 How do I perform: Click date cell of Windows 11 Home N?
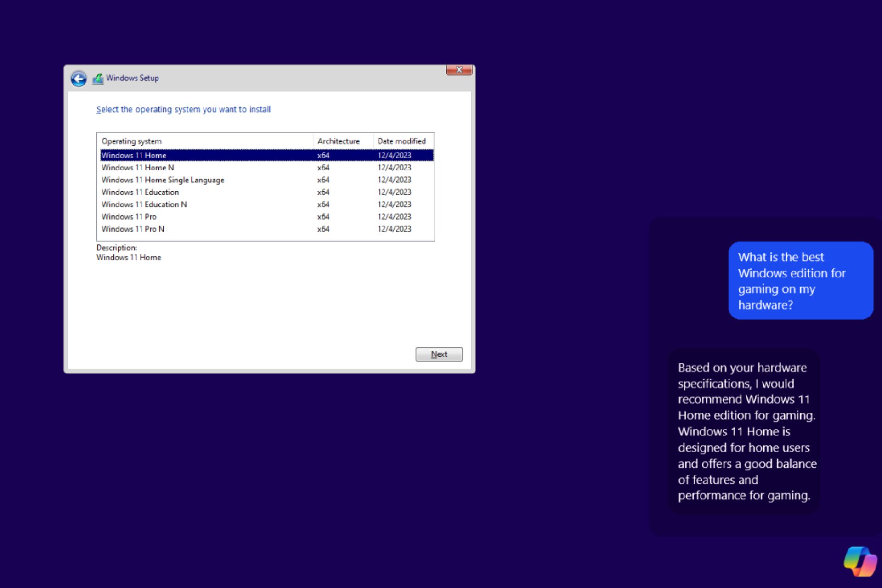tap(394, 168)
